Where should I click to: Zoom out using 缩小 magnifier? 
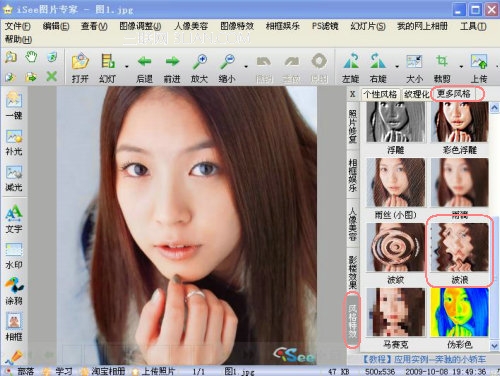click(x=227, y=68)
